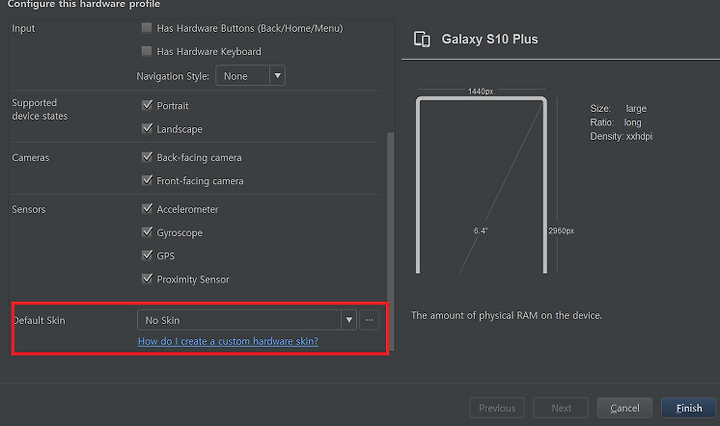The width and height of the screenshot is (720, 426).
Task: Toggle the Gyroscope sensor checkbox
Action: point(147,232)
